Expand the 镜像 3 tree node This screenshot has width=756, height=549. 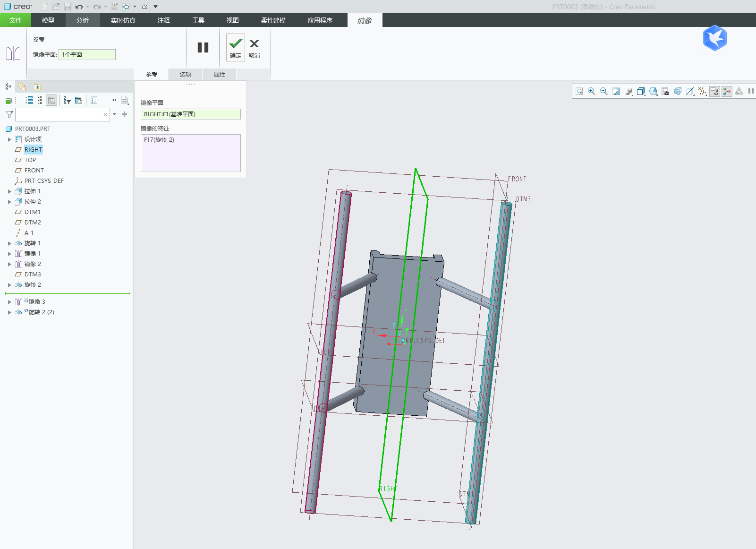[9, 302]
